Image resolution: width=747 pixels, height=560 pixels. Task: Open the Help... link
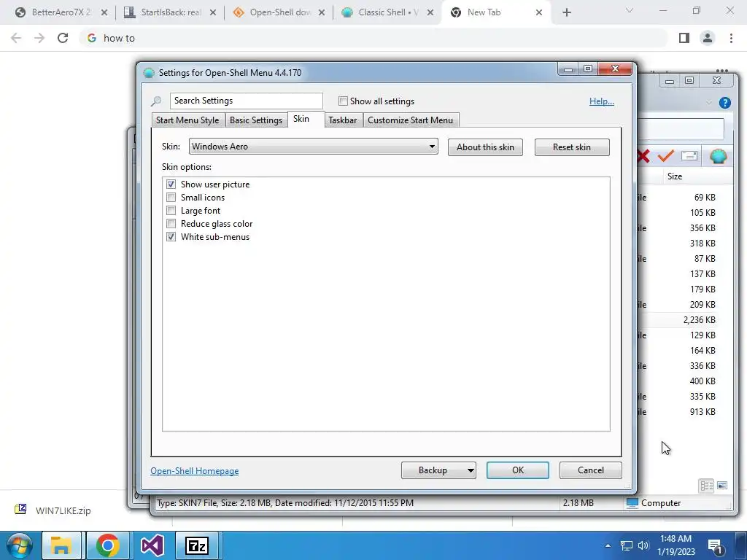coord(602,101)
